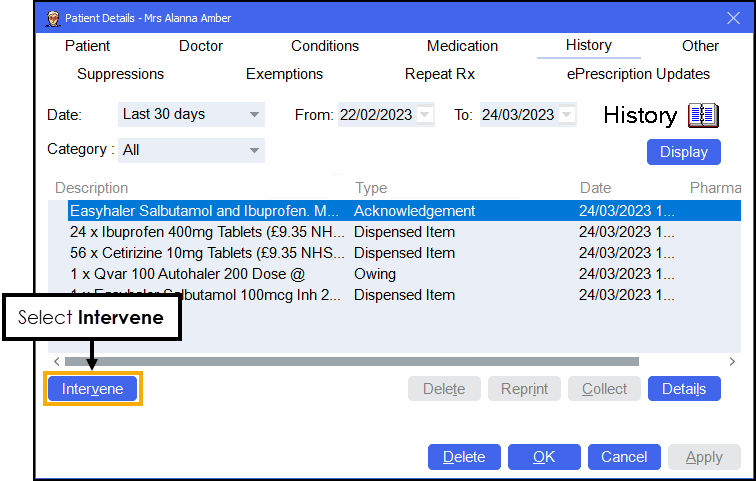This screenshot has width=756, height=481.
Task: Expand the Category dropdown
Action: (x=254, y=151)
